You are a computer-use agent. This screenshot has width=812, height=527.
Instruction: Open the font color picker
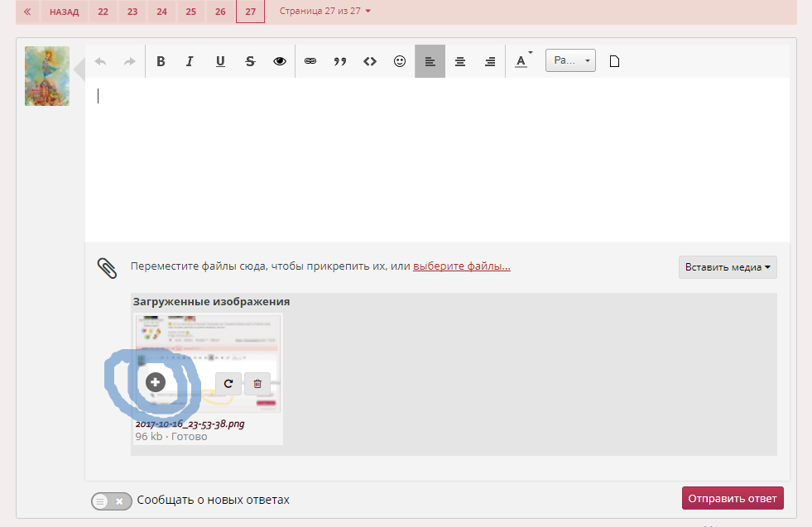[x=521, y=61]
